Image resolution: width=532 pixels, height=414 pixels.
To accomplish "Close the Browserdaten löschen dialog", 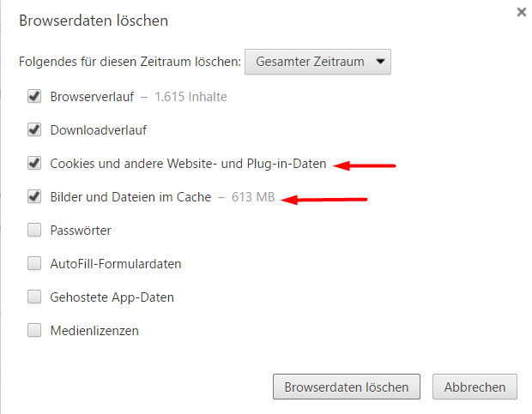I will click(520, 13).
